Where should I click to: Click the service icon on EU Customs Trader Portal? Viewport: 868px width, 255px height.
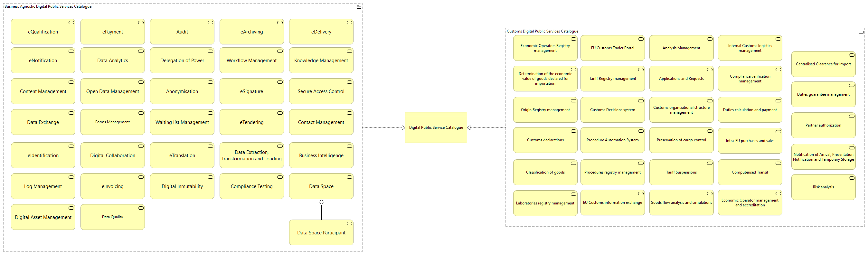point(641,39)
